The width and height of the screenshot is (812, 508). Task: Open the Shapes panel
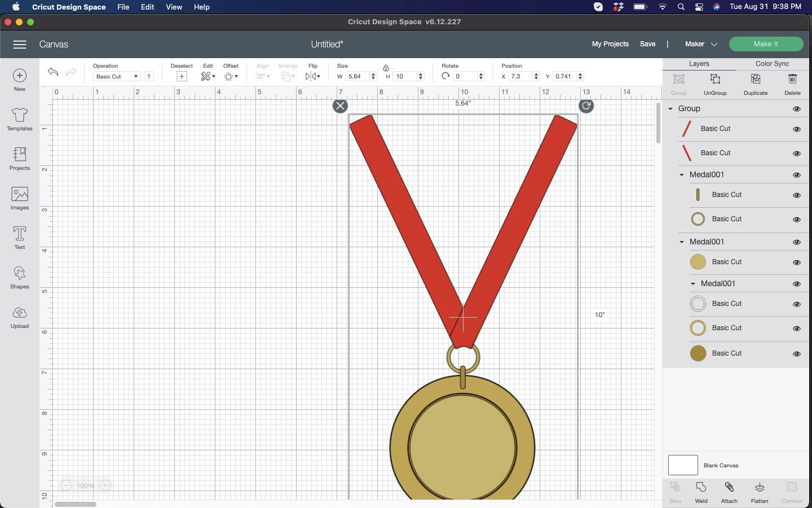point(19,277)
